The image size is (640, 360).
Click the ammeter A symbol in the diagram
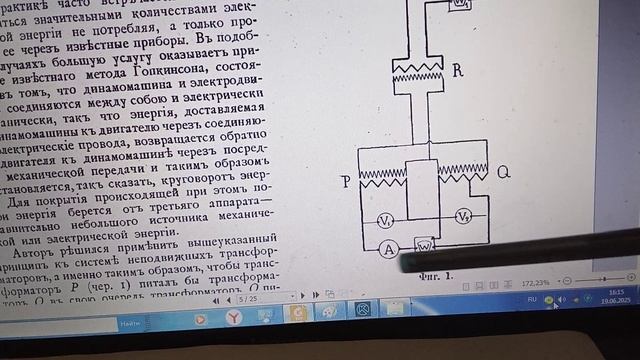pos(389,249)
